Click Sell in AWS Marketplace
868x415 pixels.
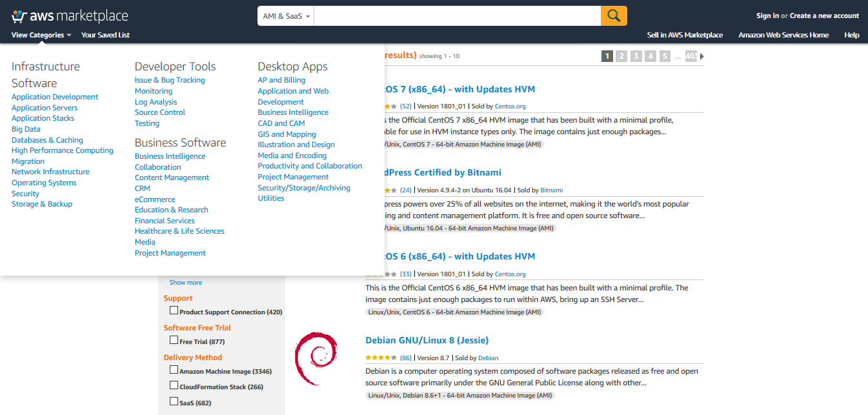tap(685, 35)
